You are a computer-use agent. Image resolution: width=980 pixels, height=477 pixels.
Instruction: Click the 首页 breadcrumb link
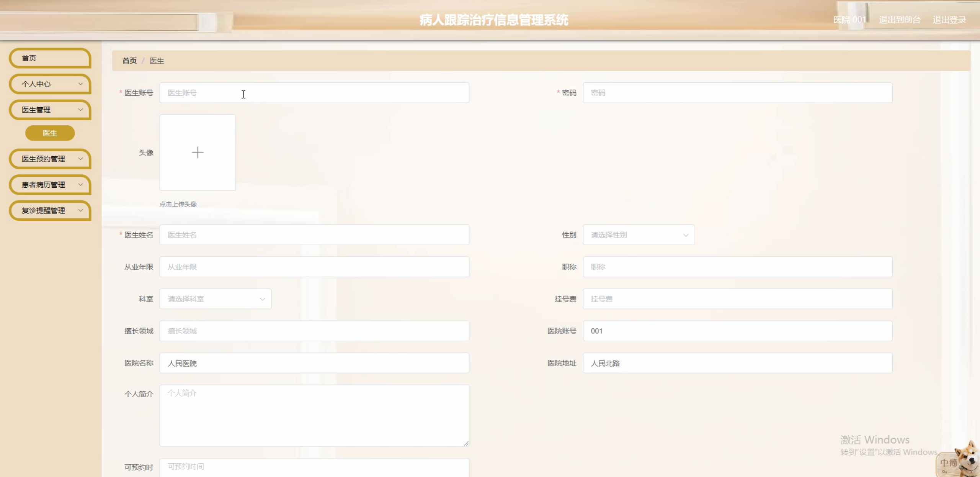[129, 61]
